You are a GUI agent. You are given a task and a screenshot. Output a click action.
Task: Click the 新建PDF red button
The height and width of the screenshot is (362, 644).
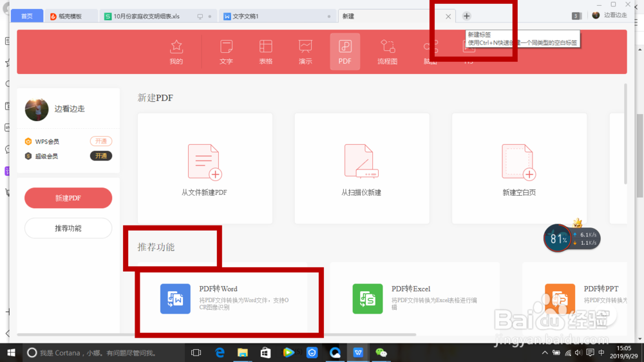pyautogui.click(x=68, y=198)
